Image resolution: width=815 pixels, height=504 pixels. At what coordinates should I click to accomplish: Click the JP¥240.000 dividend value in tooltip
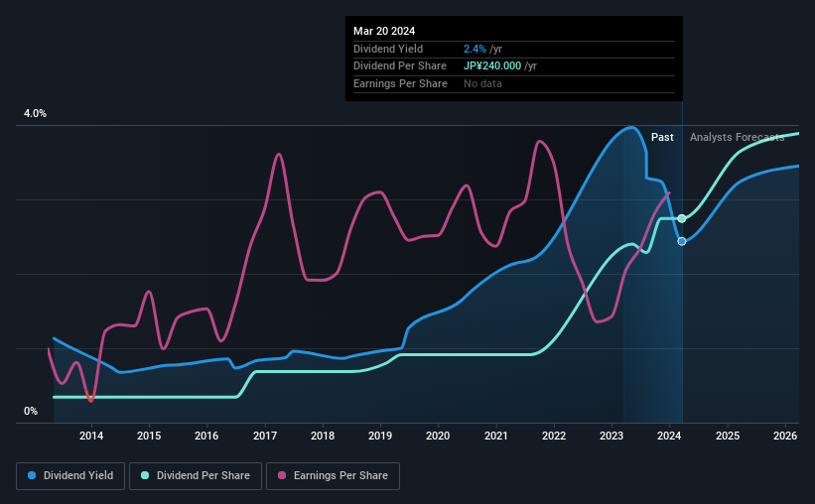[492, 66]
